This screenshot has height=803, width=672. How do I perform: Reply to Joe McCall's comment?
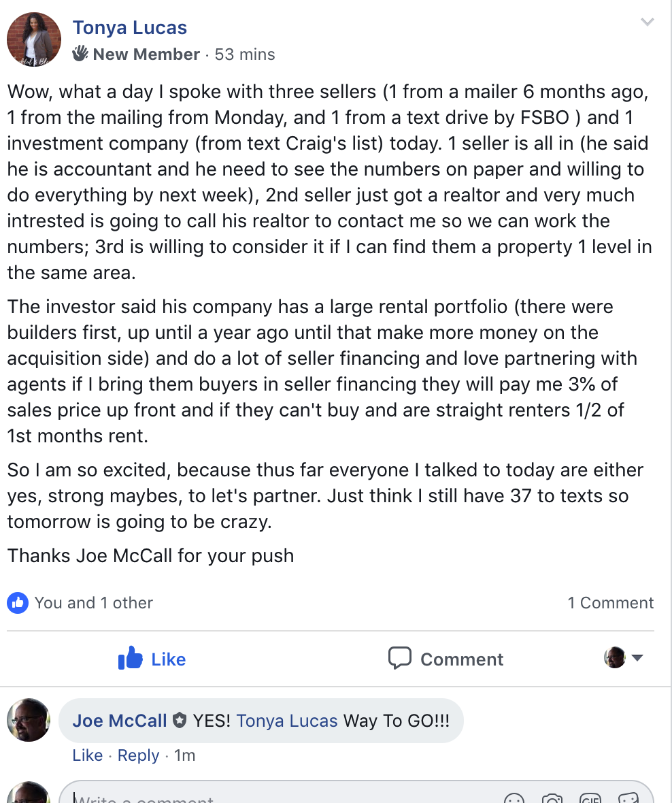138,755
